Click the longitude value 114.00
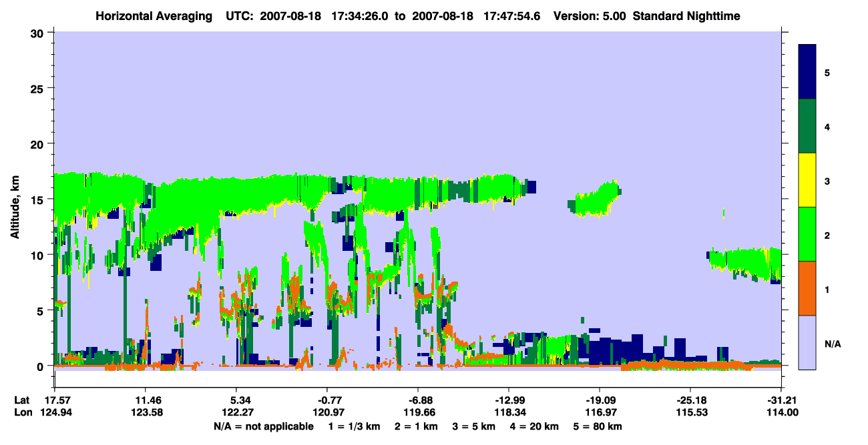 [781, 412]
